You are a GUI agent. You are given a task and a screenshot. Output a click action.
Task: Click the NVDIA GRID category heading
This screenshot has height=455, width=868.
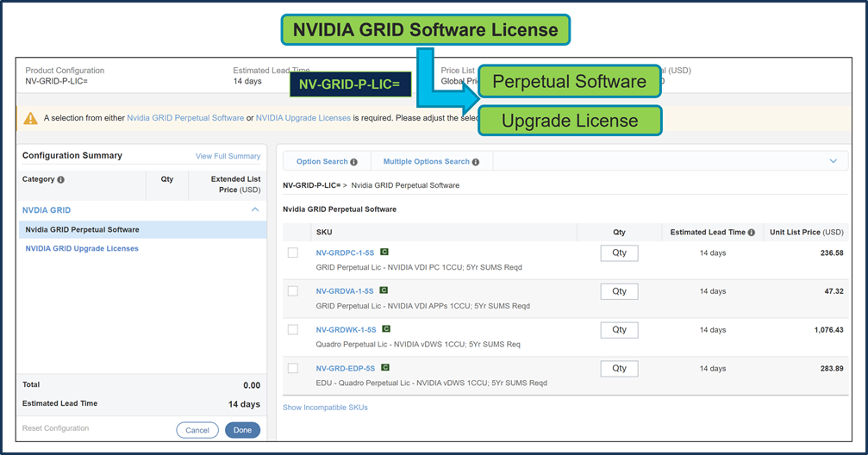click(47, 210)
